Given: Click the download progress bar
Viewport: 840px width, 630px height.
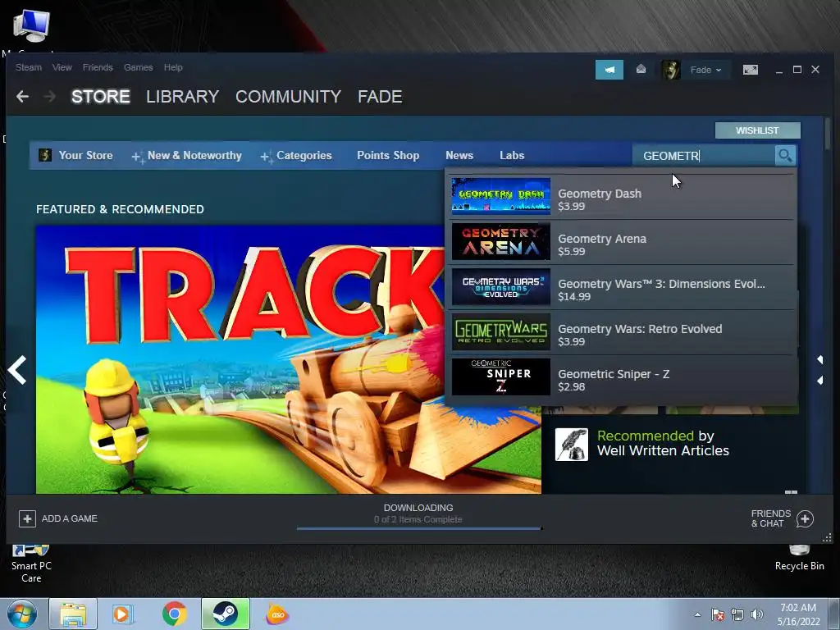Looking at the screenshot, I should click(x=419, y=528).
